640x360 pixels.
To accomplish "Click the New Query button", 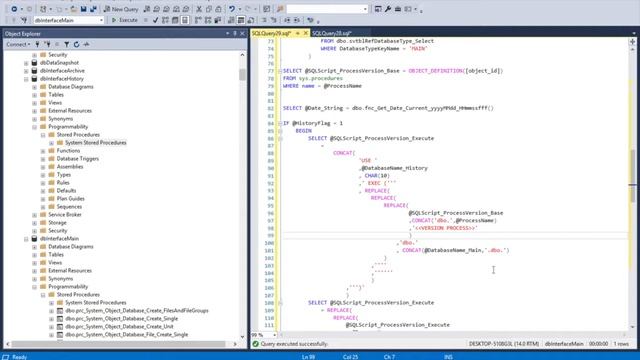I will pos(121,9).
